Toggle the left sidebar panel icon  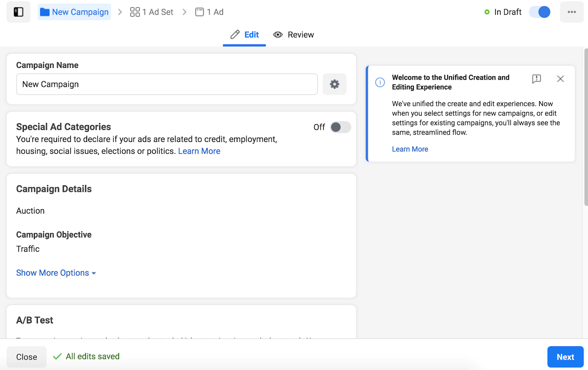click(18, 12)
